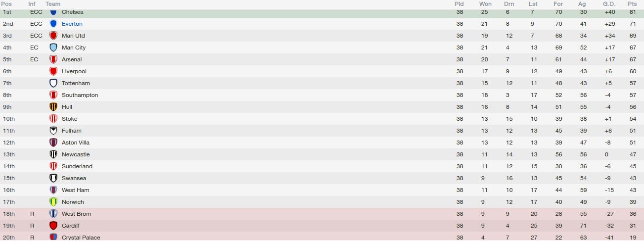Click the Aston Villa crest icon
The width and height of the screenshot is (644, 241).
click(53, 143)
